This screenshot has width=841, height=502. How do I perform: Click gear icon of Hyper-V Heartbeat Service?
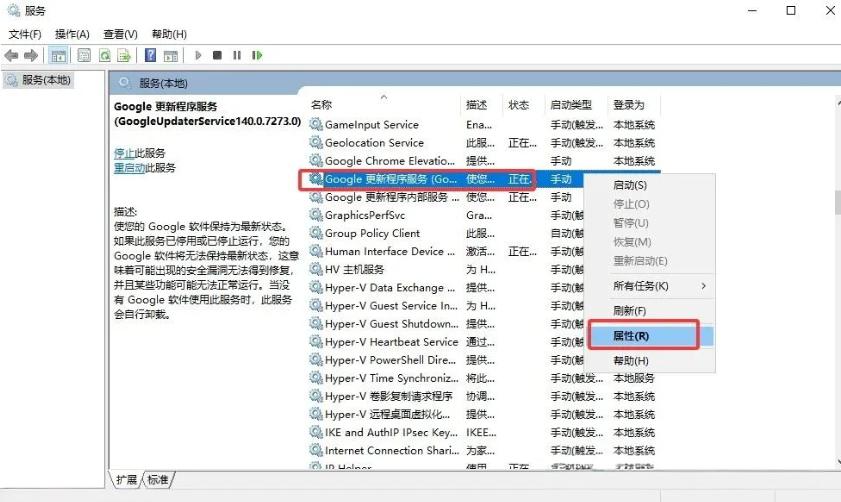[x=316, y=342]
